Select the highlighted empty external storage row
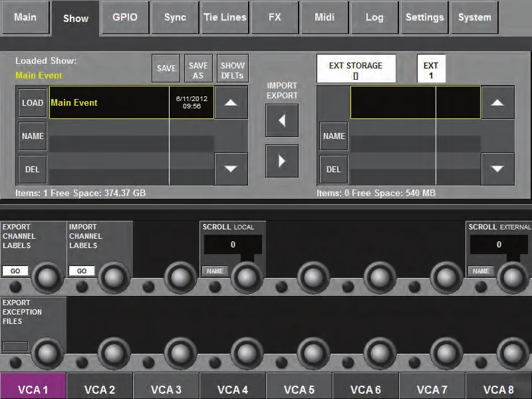Screen dimensions: 532x399 (x=416, y=102)
